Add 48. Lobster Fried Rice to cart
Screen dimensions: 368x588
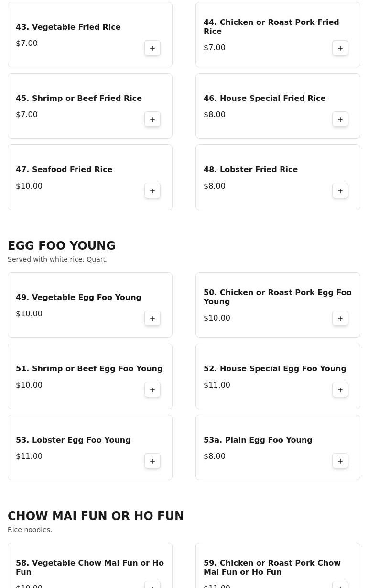340,191
